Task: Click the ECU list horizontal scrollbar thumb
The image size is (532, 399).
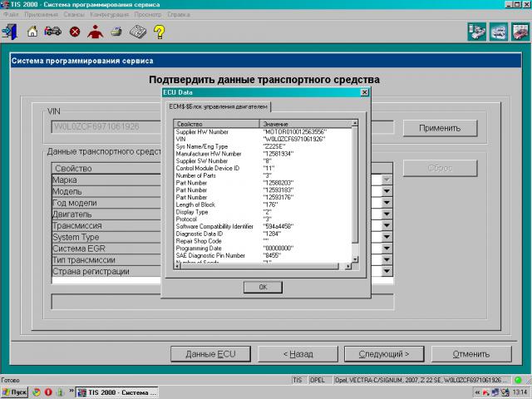Action: point(259,266)
